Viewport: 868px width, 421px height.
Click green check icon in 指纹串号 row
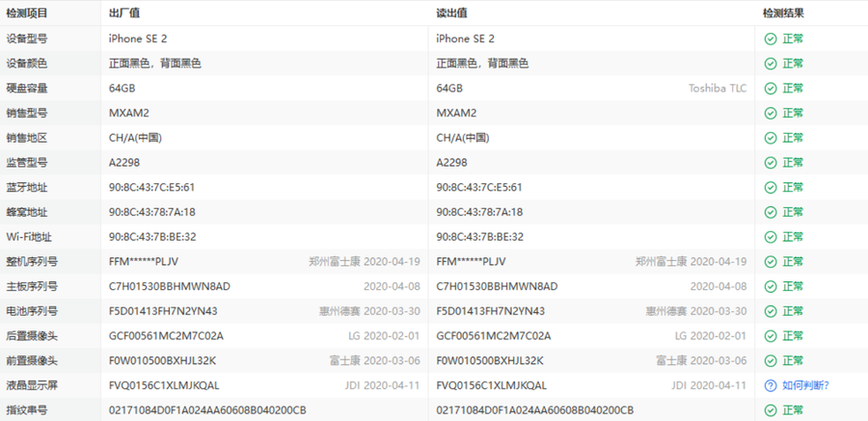coord(771,410)
